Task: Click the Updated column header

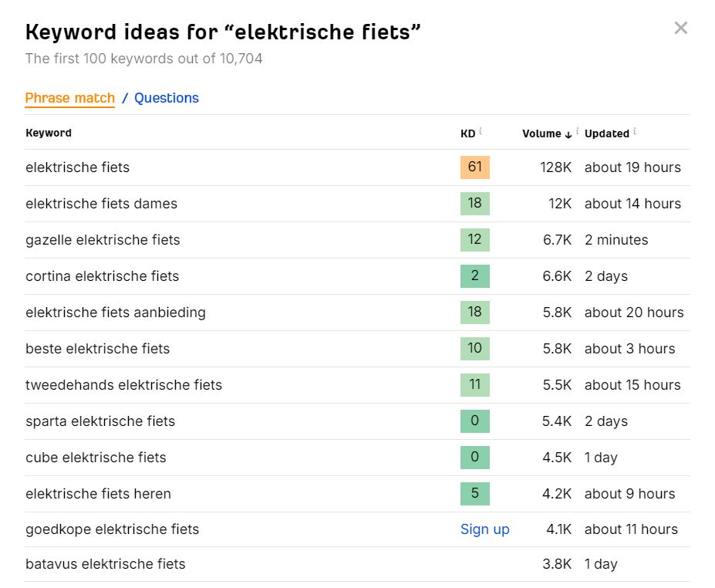Action: tap(607, 133)
